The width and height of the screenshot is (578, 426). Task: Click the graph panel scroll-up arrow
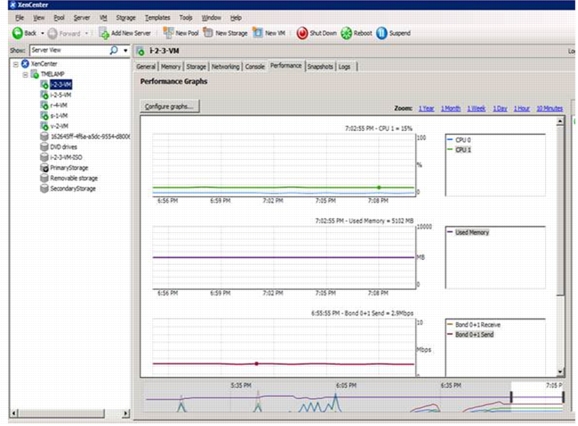click(x=560, y=121)
